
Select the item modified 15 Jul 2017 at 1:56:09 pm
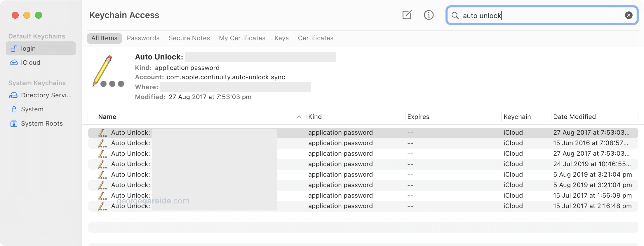coord(363,196)
